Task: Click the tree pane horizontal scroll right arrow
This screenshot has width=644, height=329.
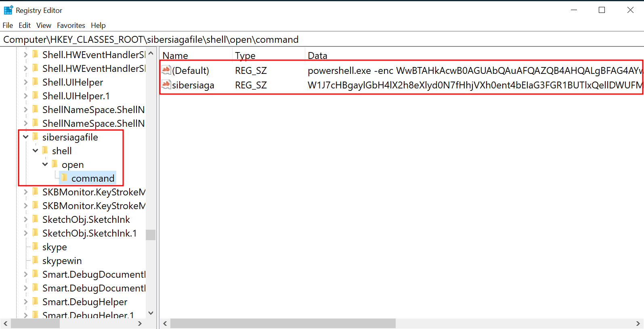Action: (140, 323)
